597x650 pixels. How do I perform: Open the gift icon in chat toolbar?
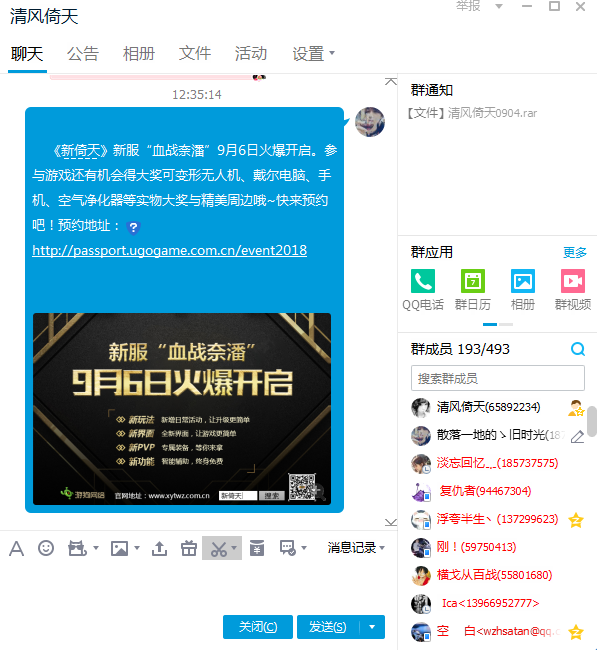point(189,548)
